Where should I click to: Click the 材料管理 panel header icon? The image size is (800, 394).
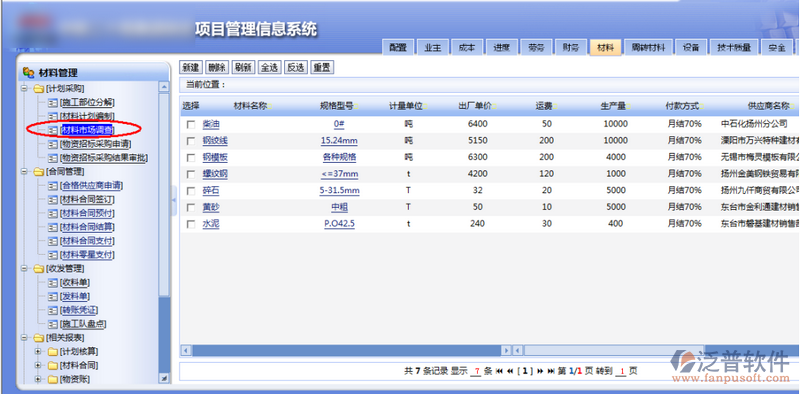(x=29, y=73)
